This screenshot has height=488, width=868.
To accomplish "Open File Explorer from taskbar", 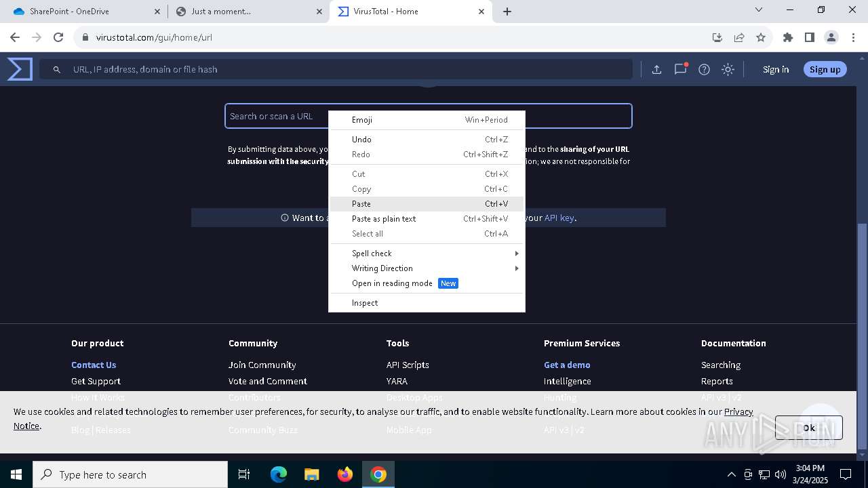I will (x=311, y=474).
